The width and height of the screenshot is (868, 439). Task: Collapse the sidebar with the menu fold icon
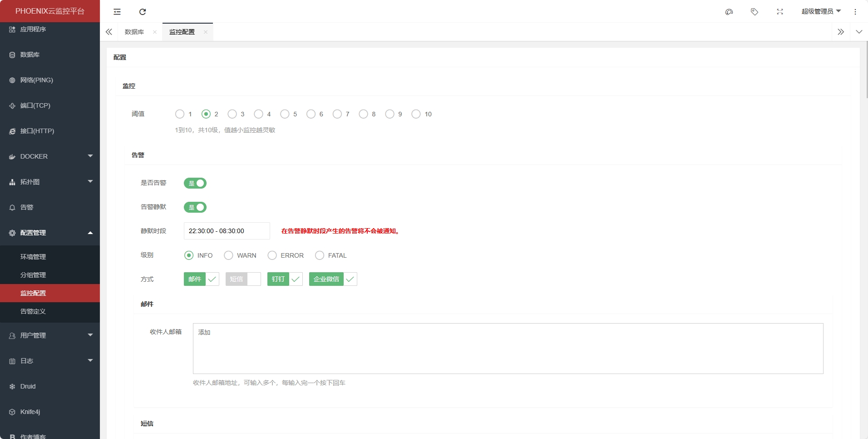117,11
